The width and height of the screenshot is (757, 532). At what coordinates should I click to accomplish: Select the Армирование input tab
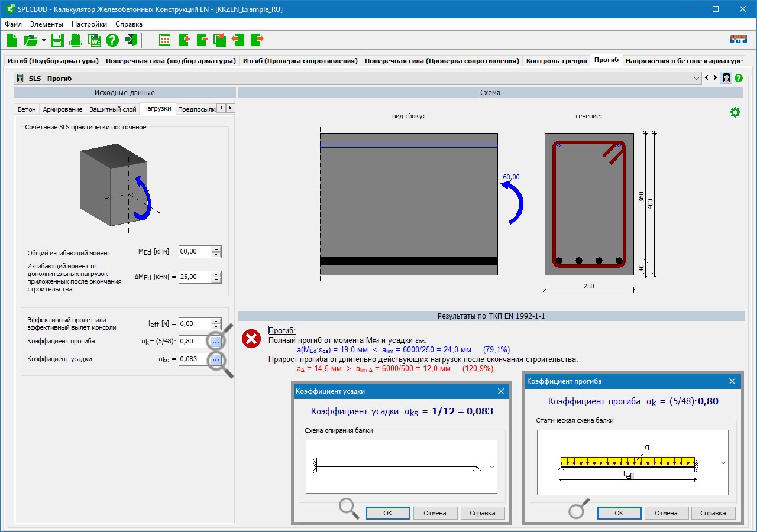click(x=63, y=109)
